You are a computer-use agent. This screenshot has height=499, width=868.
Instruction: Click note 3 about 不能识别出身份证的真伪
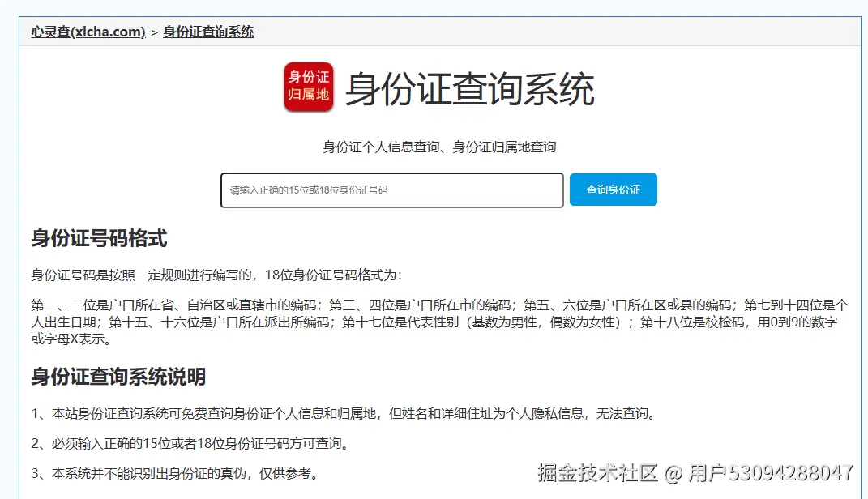(x=176, y=473)
